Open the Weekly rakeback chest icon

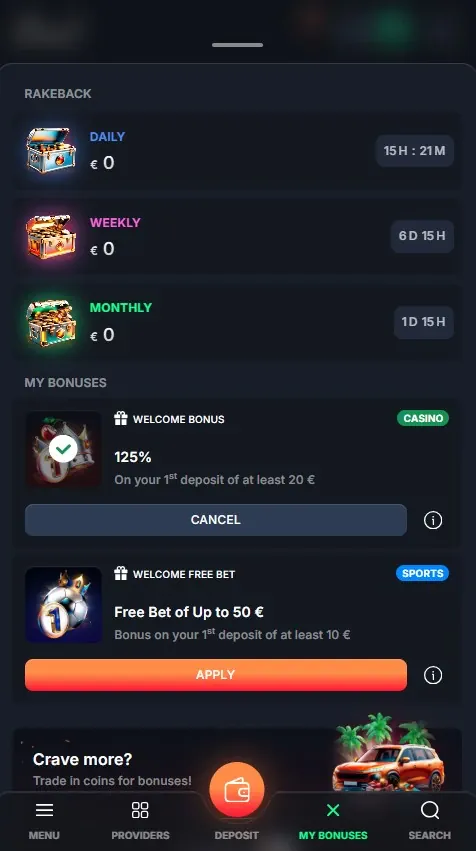tap(51, 236)
